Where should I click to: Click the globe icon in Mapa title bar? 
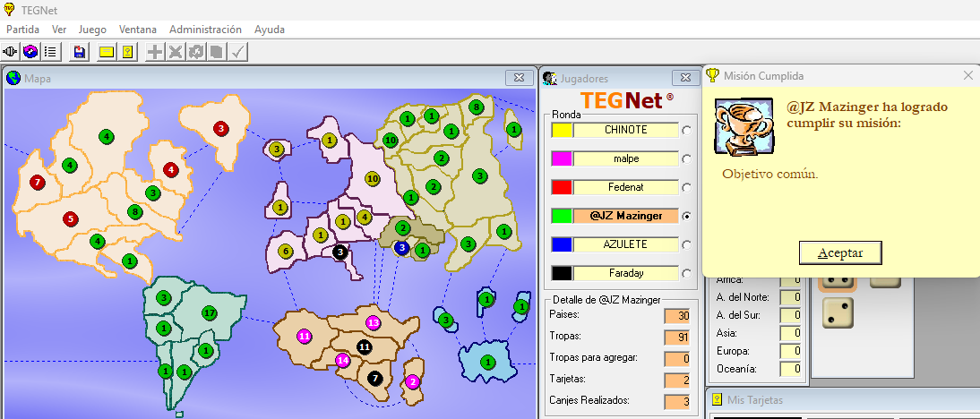coord(13,78)
